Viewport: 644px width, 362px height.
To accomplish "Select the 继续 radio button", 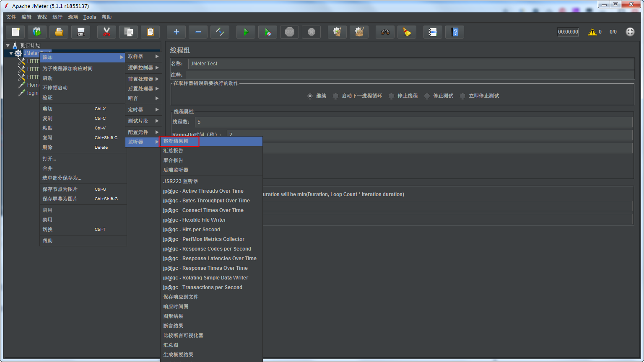I will [x=310, y=96].
